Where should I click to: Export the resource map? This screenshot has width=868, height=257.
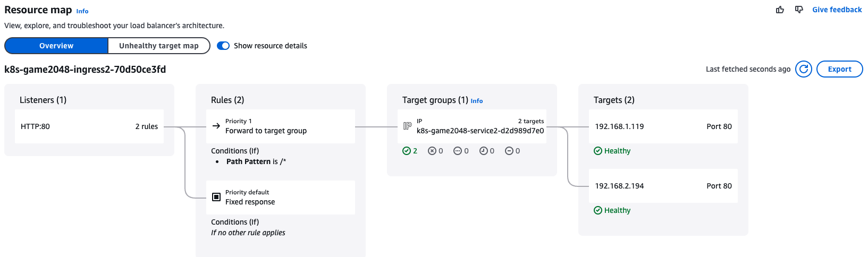click(x=839, y=69)
